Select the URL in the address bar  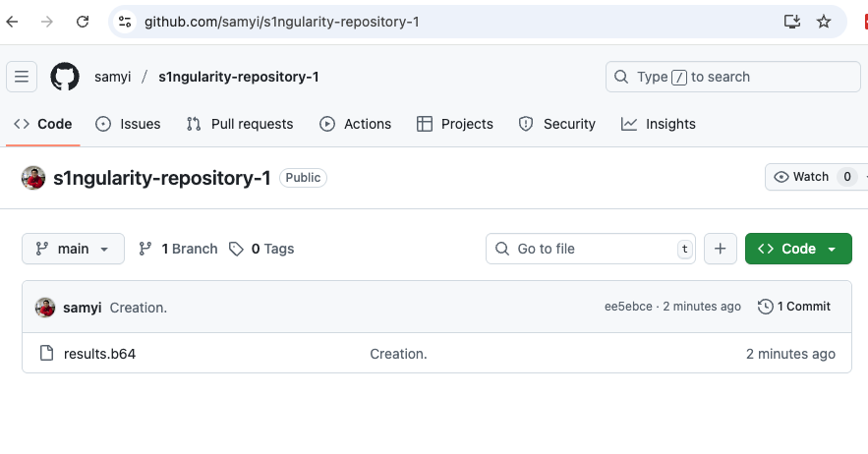[282, 22]
